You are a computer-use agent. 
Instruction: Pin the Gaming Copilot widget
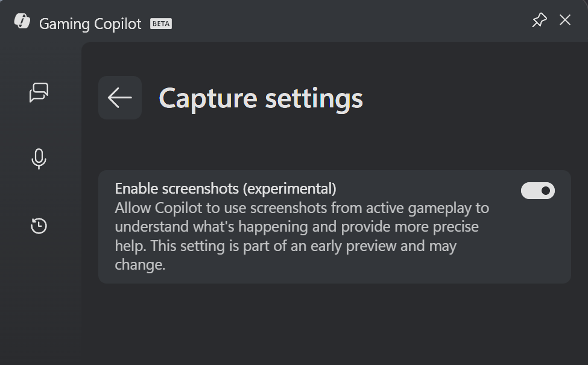[x=539, y=21]
